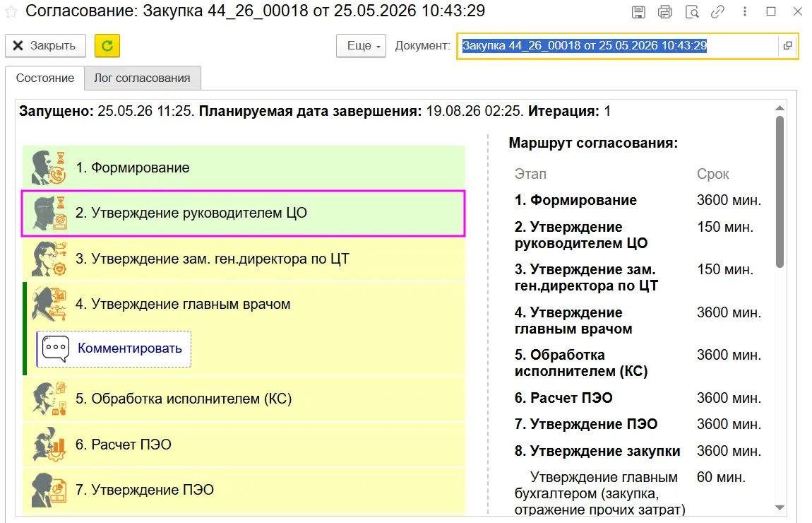Click the Маршрут согласования heading
Screen dimensions: 812x523
pos(593,143)
